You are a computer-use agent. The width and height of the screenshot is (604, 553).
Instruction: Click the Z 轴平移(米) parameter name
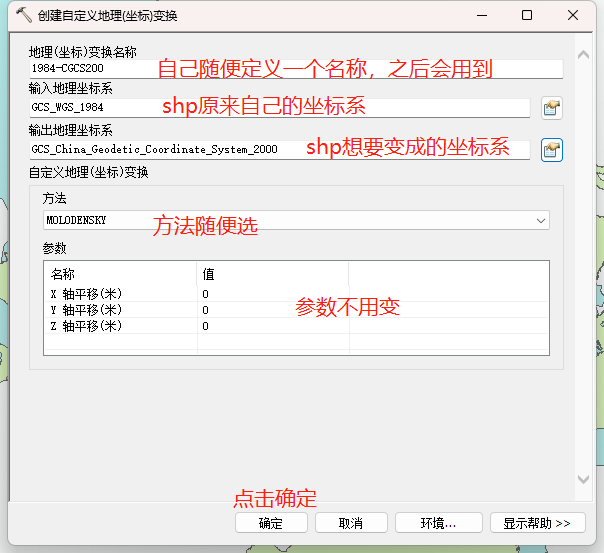pyautogui.click(x=87, y=326)
